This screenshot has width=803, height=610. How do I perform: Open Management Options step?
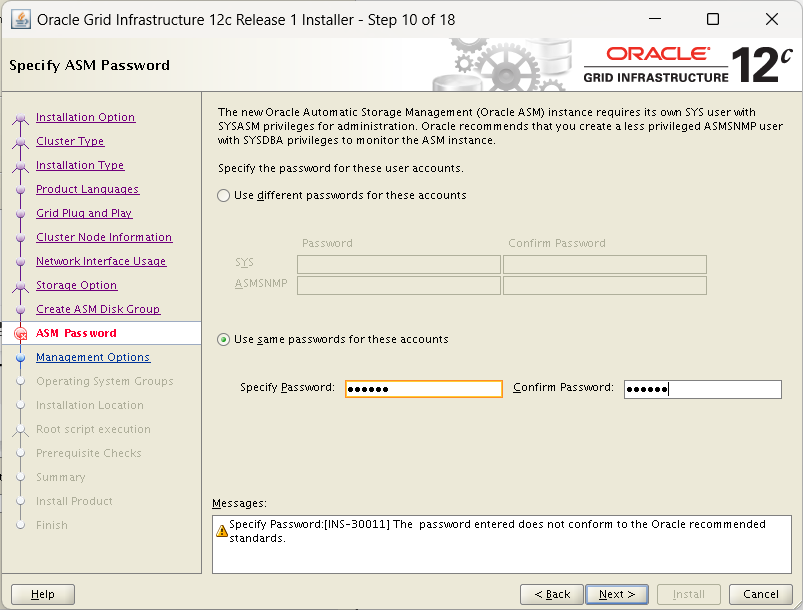pyautogui.click(x=93, y=357)
